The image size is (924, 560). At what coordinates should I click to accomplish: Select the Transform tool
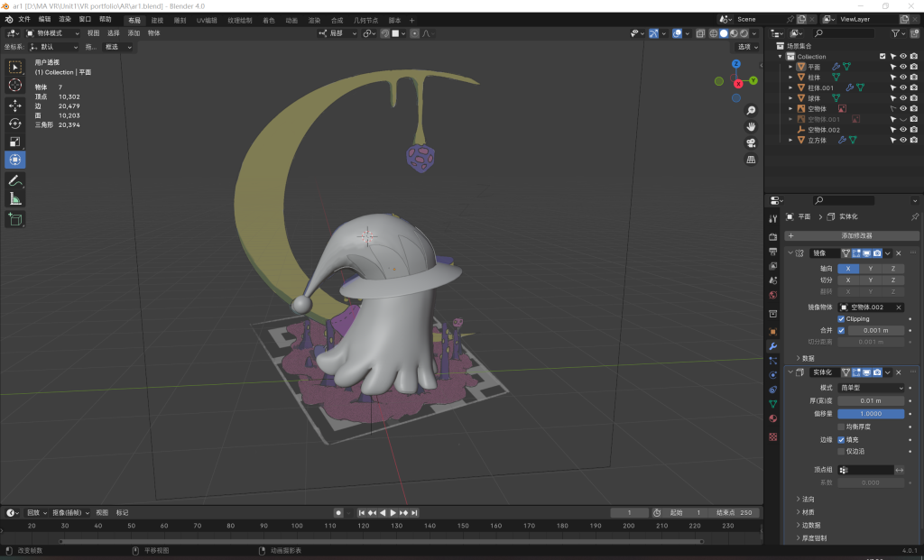coord(15,161)
